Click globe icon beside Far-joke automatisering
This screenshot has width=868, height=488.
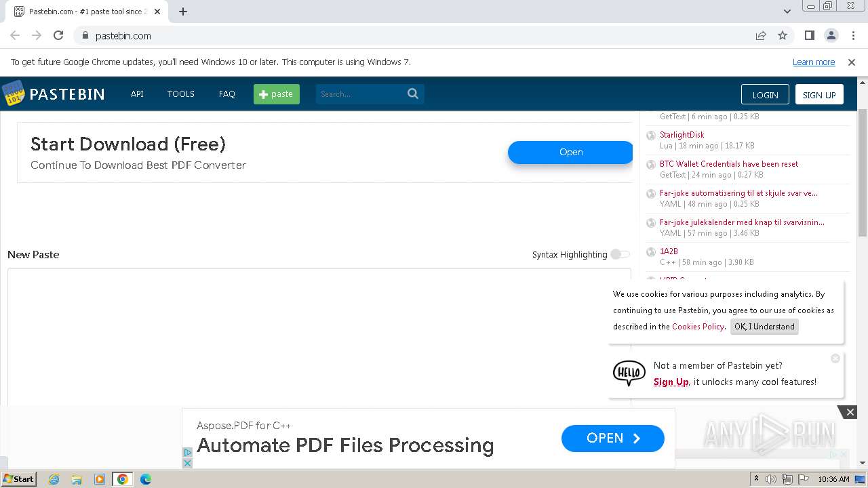[651, 194]
